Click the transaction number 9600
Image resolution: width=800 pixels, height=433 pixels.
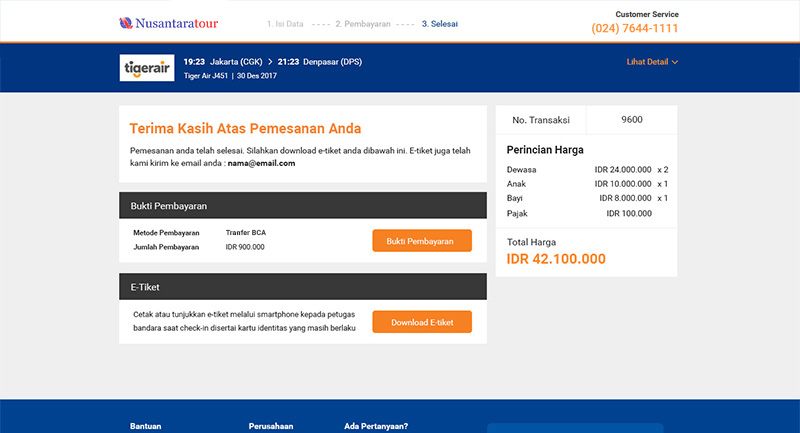pos(632,120)
